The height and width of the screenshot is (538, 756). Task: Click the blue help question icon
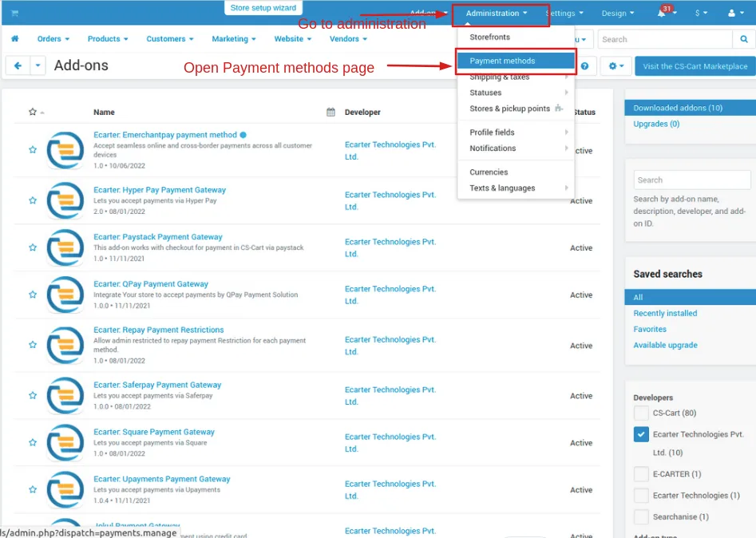[x=584, y=66]
